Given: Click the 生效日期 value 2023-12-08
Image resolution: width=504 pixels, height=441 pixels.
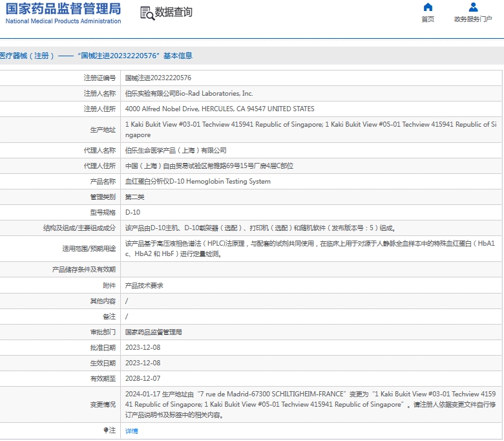Looking at the screenshot, I should tap(143, 363).
